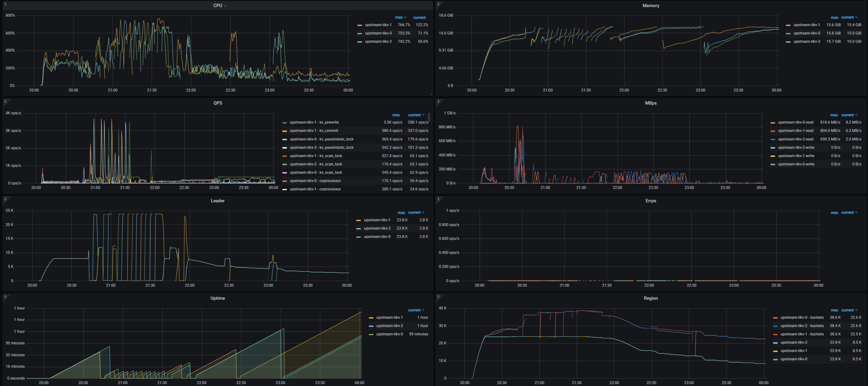868x386 pixels.
Task: Open the Uptime panel info icon
Action: pos(5,296)
